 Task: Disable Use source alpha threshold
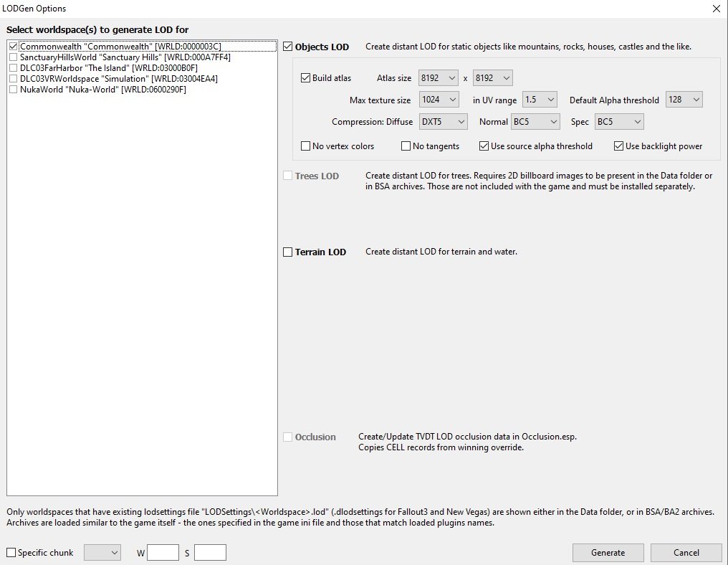[484, 146]
